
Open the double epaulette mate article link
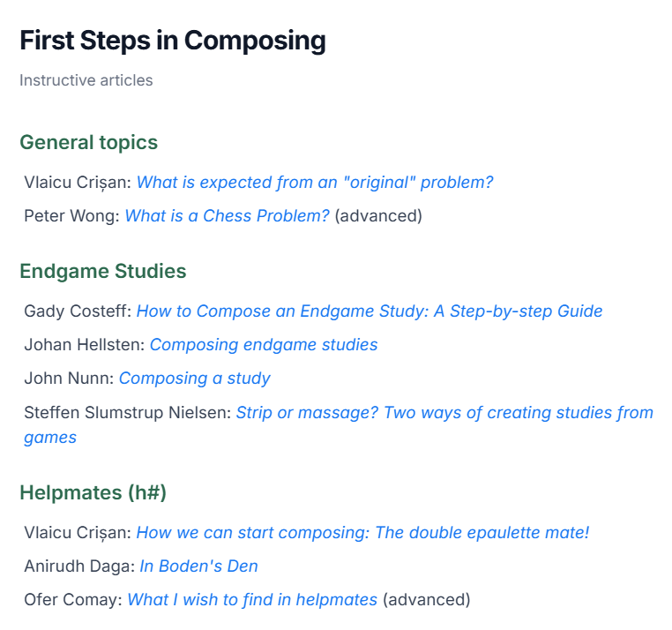coord(362,533)
